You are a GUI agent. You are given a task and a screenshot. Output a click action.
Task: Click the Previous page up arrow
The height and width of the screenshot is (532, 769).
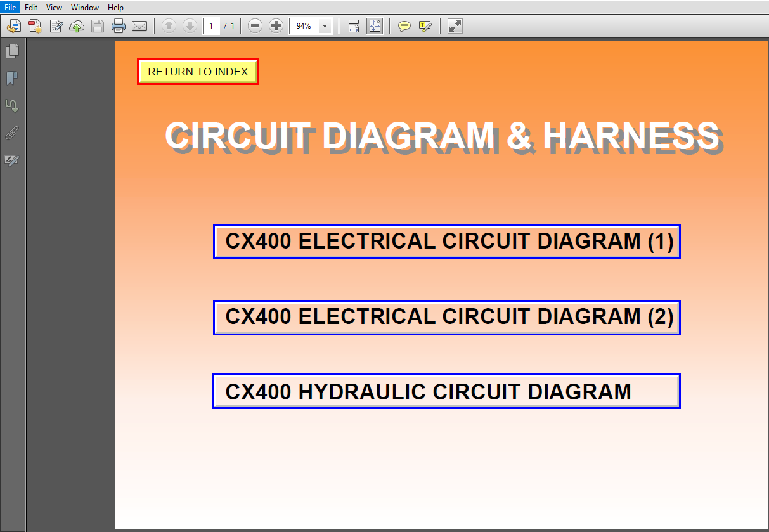pos(169,26)
